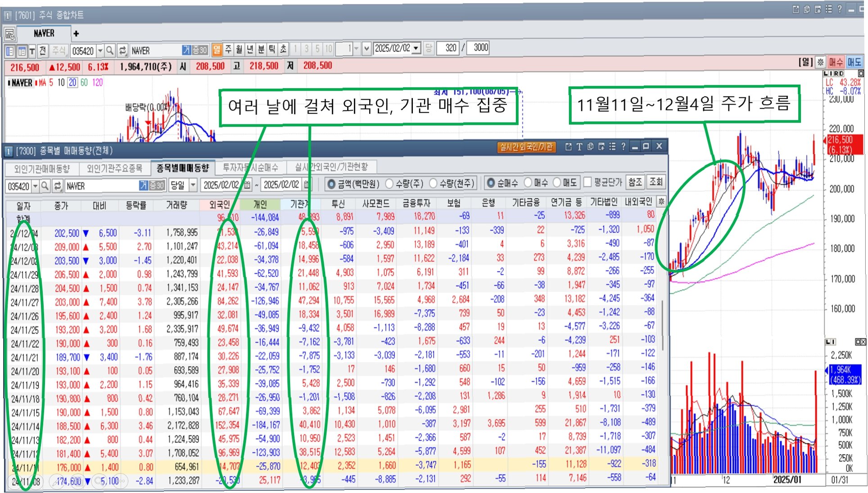Click search magnifier in 7300 panel
Screen dimensions: 868x493
click(45, 186)
